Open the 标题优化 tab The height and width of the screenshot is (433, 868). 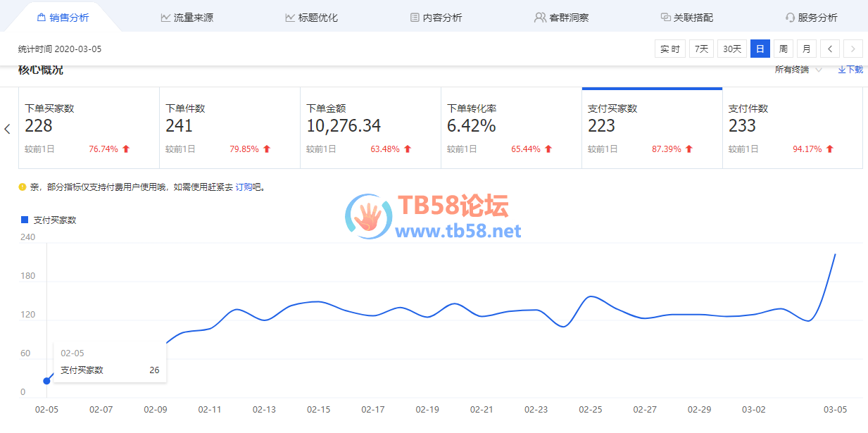311,18
